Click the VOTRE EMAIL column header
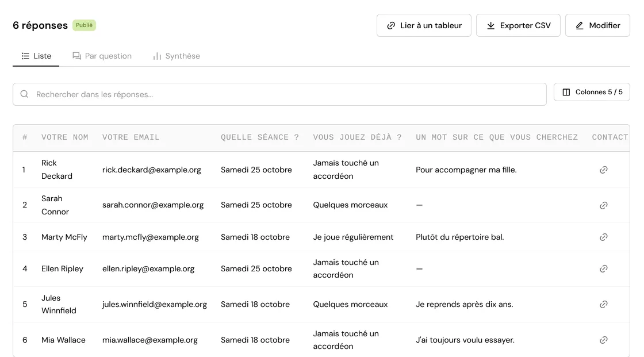 [131, 137]
